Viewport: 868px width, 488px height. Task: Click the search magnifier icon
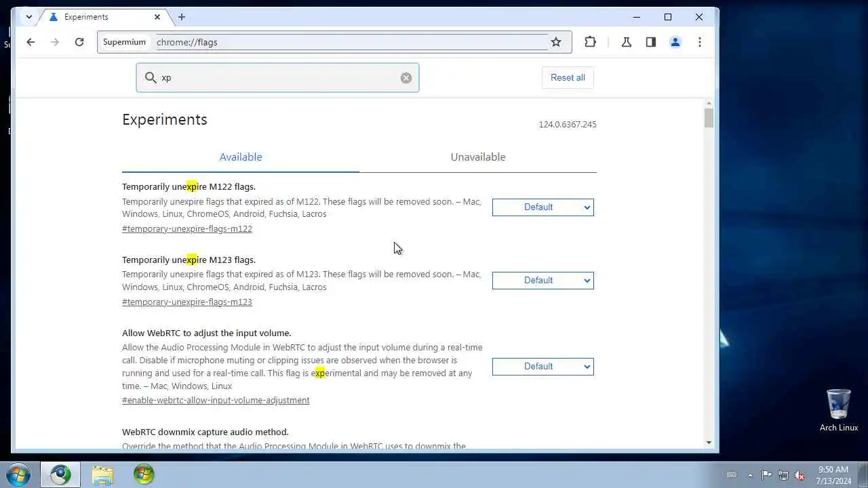151,78
